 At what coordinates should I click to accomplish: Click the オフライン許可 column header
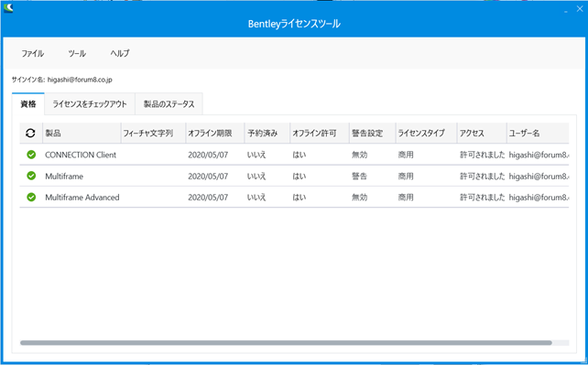coord(320,133)
